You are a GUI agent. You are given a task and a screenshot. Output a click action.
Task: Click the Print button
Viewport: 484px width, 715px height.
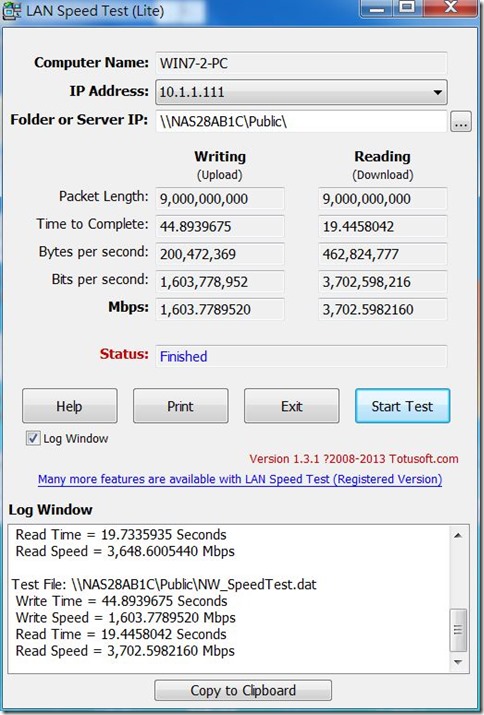tap(181, 406)
